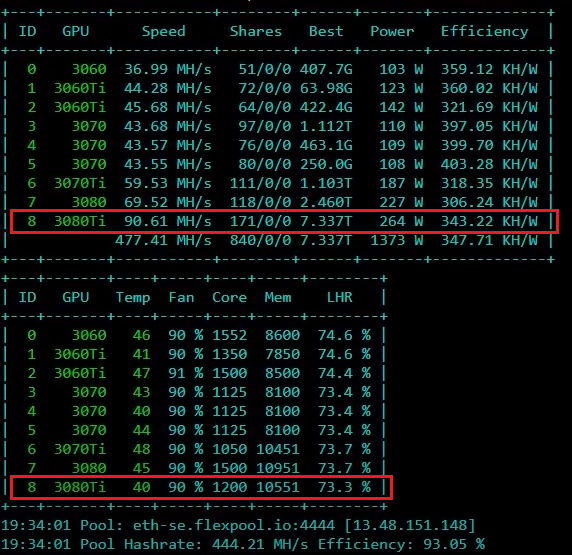The width and height of the screenshot is (572, 555).
Task: Select the Best column header
Action: pyautogui.click(x=326, y=31)
